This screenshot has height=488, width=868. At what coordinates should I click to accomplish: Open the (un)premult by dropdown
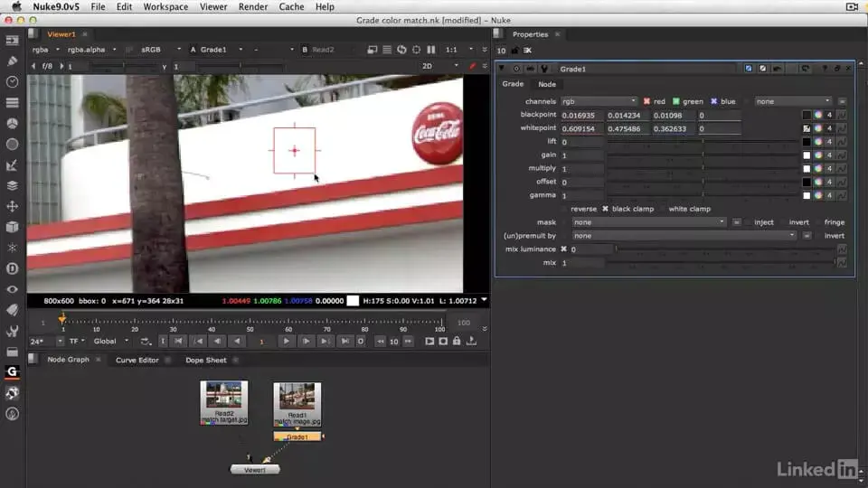click(x=684, y=236)
